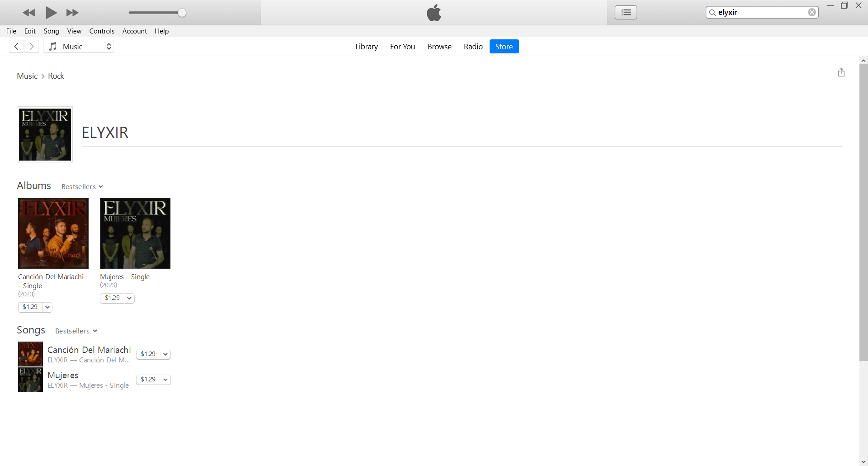Open the Up Next list icon
This screenshot has width=868, height=466.
[x=626, y=12]
